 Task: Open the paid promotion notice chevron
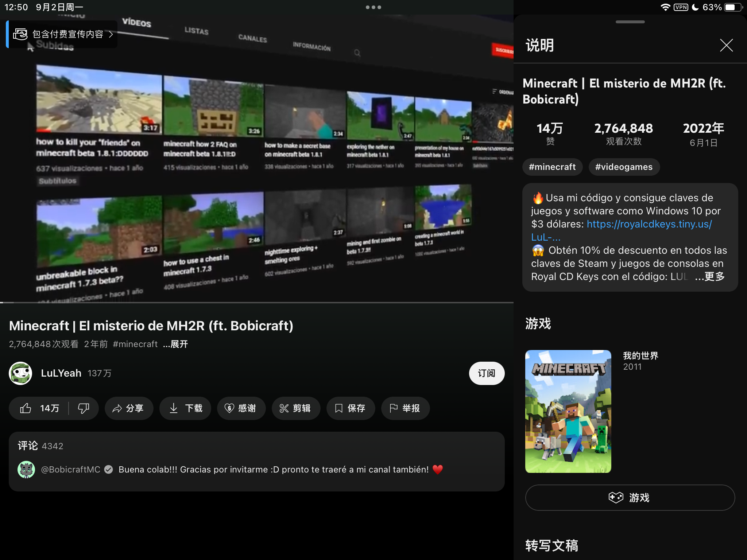point(111,34)
